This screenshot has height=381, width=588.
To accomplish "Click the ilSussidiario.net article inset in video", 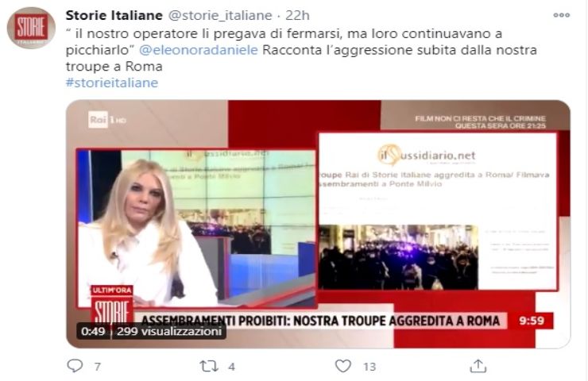I will click(x=438, y=211).
